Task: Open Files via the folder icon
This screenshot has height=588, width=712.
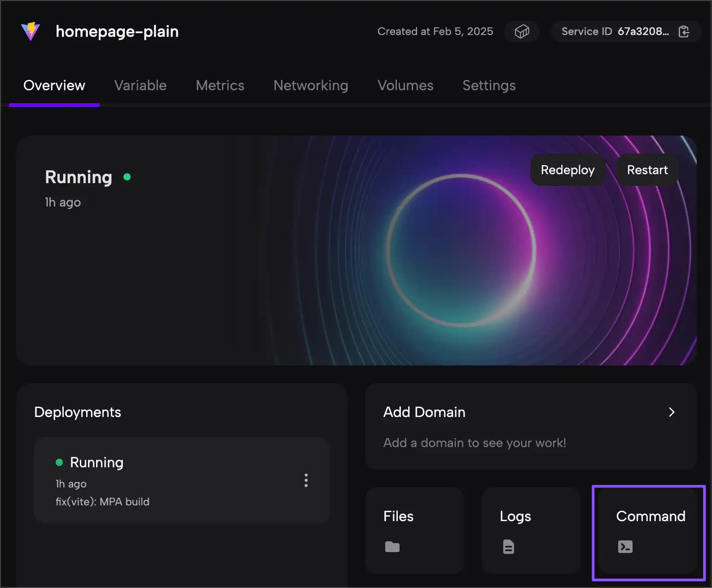Action: 392,547
